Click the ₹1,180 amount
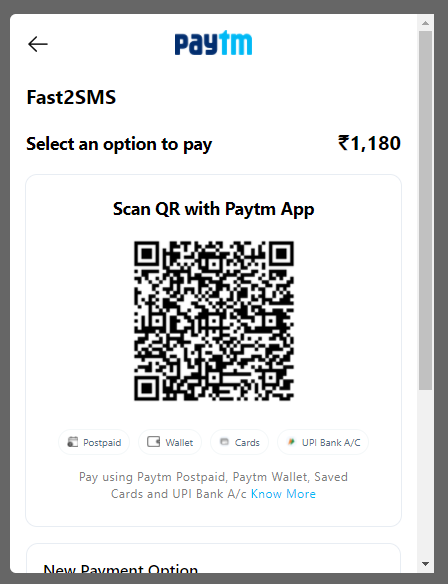448x584 pixels. 369,143
